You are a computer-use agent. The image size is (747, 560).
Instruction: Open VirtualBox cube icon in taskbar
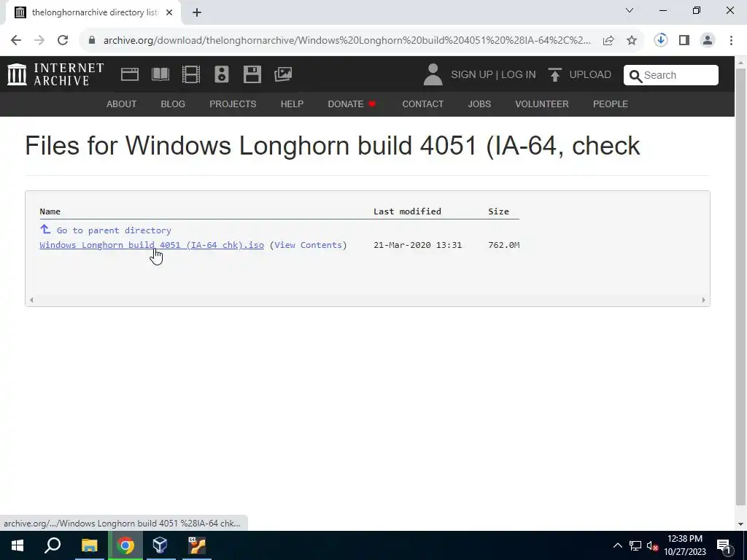(160, 545)
